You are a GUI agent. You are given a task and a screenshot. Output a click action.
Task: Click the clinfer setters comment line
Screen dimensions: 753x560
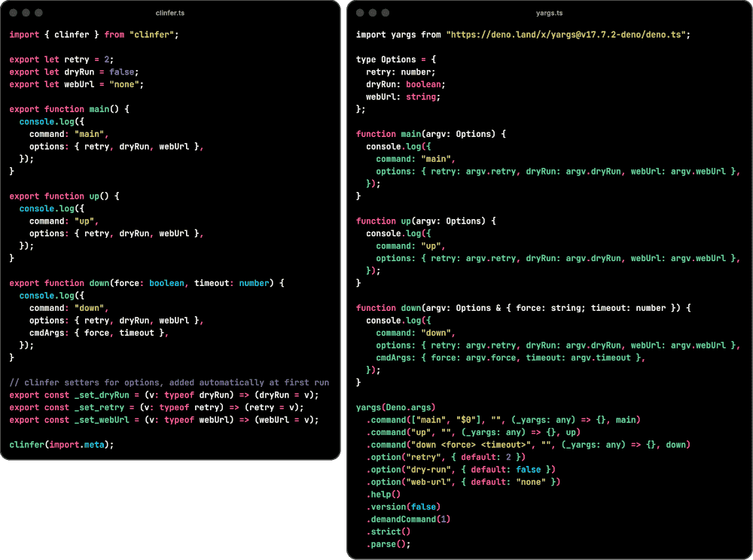(169, 382)
